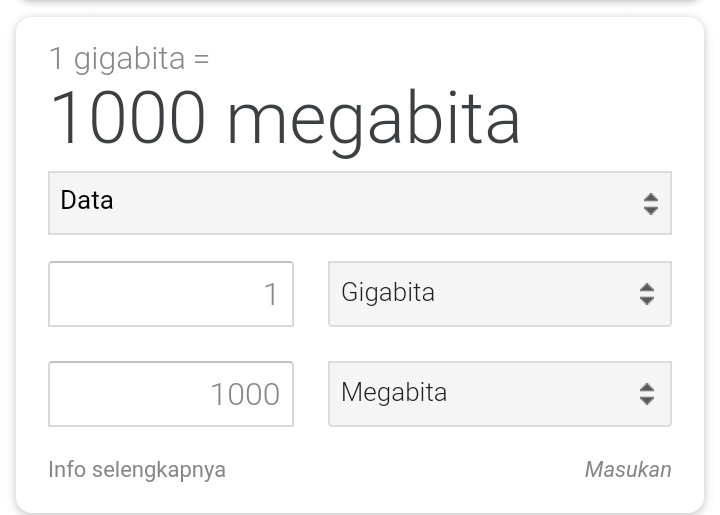This screenshot has width=720, height=515.
Task: Expand the Megabita unit dropdown
Action: [499, 394]
